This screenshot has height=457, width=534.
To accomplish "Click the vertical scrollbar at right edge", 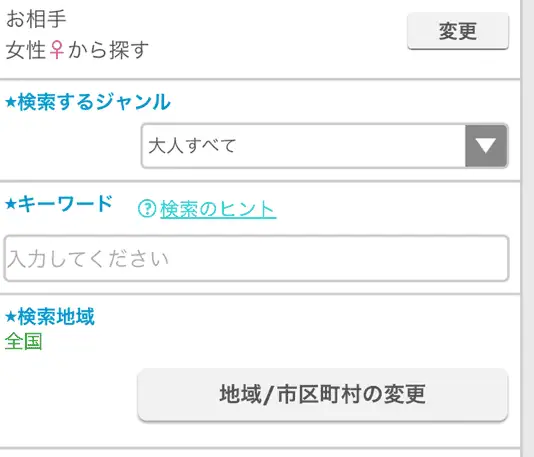I will (527, 228).
